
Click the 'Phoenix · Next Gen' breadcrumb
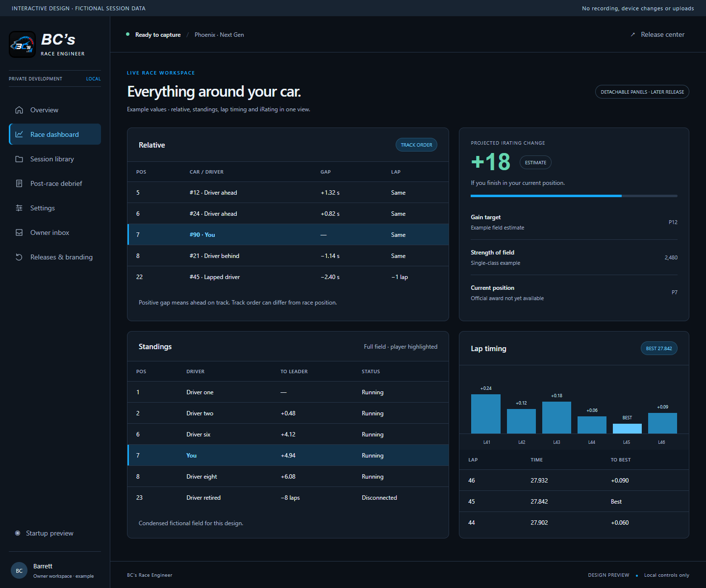[219, 35]
